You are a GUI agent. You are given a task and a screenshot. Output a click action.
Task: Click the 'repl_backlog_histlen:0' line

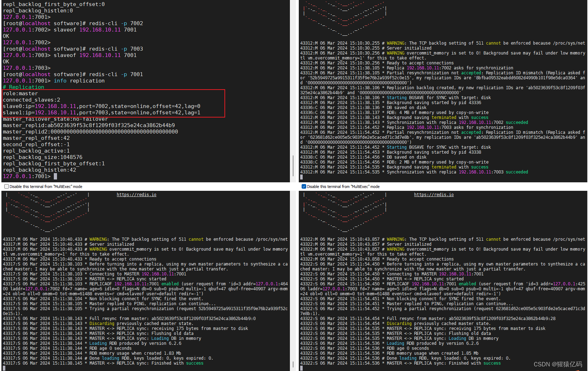point(38,11)
